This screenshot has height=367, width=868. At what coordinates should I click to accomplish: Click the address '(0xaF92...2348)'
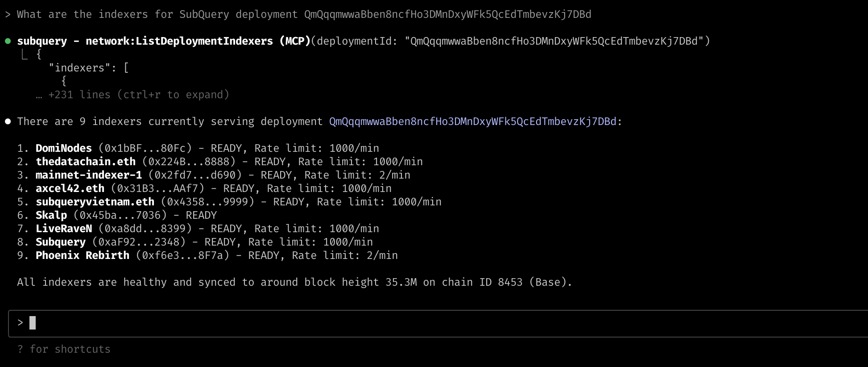(139, 242)
